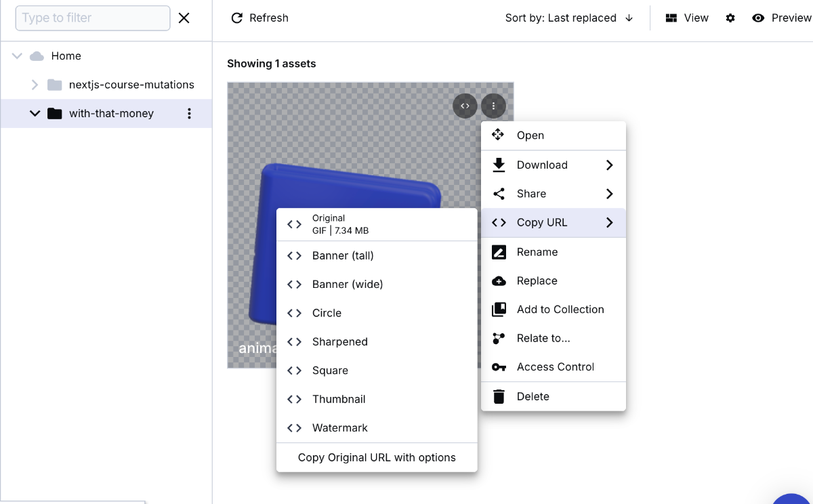813x504 pixels.
Task: Copy the Sharpened variant URL
Action: pyautogui.click(x=377, y=342)
